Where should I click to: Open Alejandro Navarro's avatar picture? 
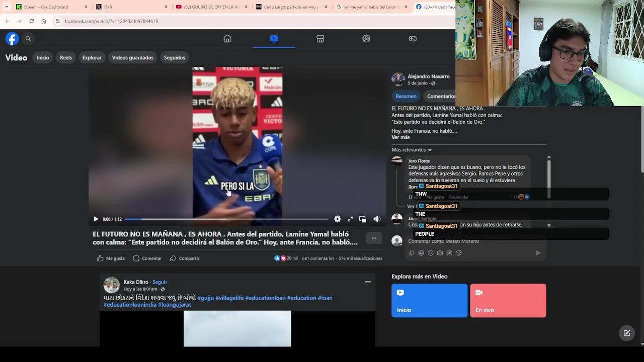(x=398, y=79)
